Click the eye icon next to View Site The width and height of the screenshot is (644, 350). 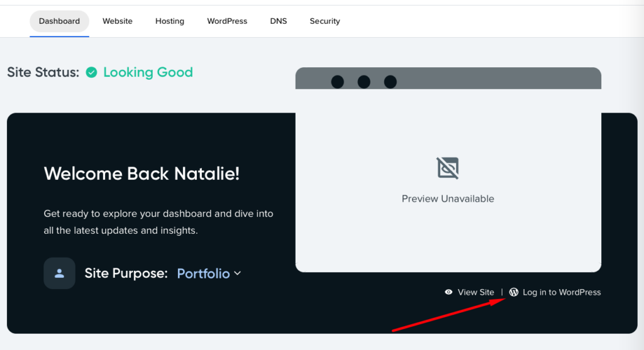[448, 292]
